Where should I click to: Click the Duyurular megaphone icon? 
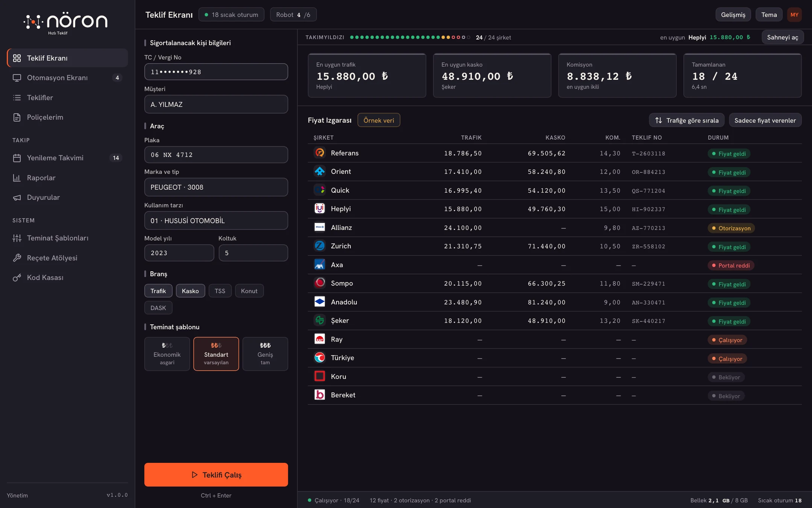click(17, 198)
